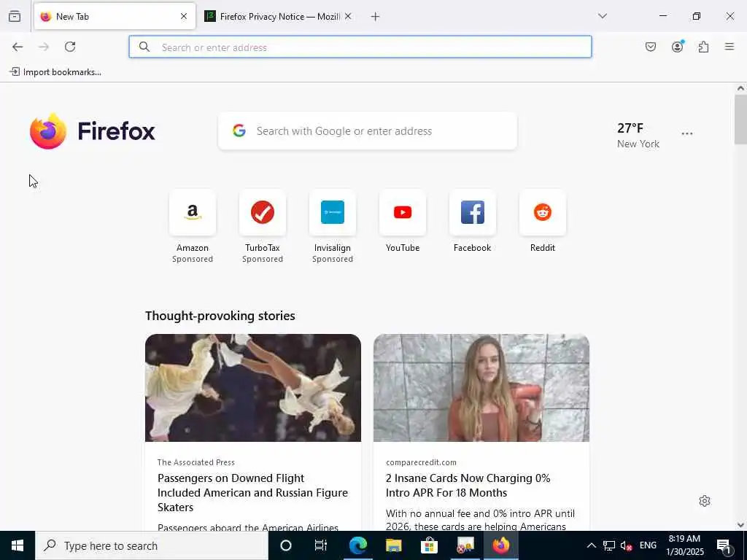Open the network tray icon
The width and height of the screenshot is (747, 560).
tap(609, 545)
